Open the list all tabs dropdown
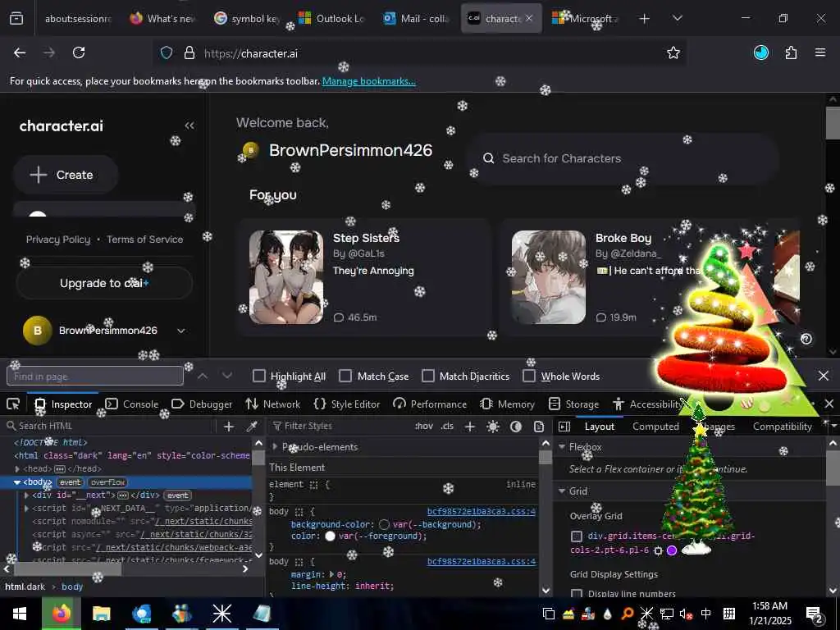Screen dimensions: 840x630 [x=677, y=18]
